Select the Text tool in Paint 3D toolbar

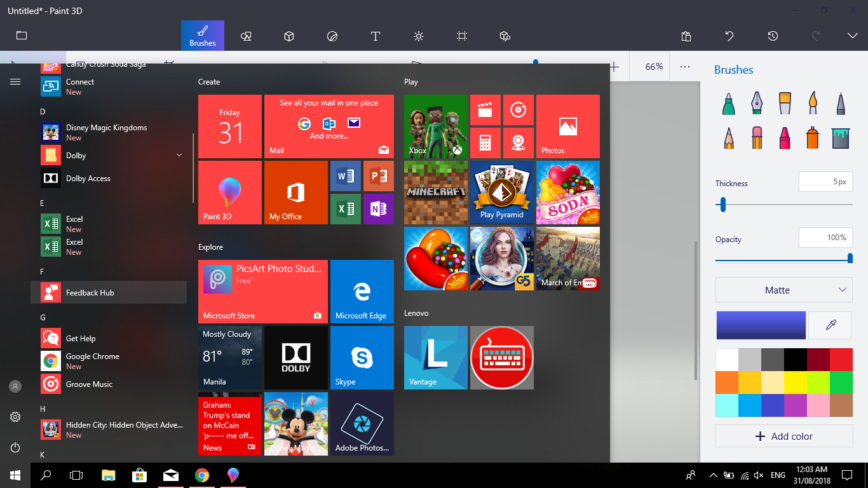point(376,36)
